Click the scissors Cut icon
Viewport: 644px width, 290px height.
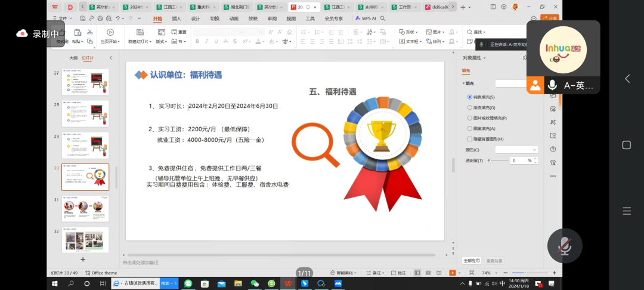[x=90, y=32]
